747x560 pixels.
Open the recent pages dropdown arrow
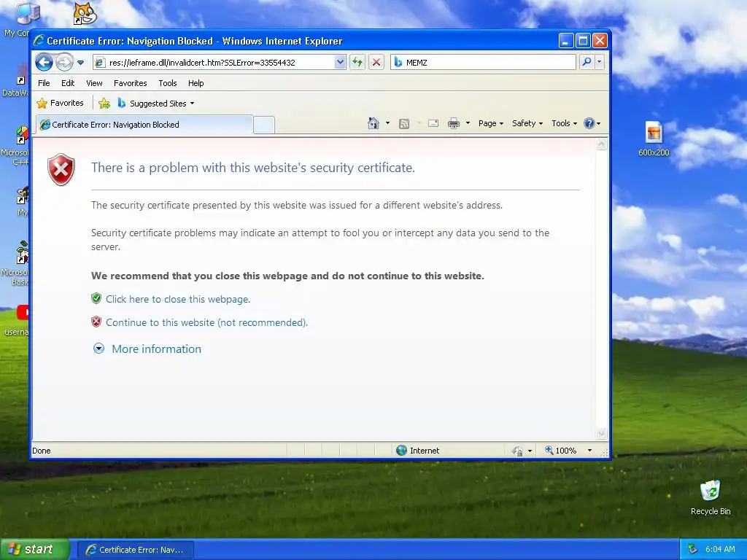80,63
